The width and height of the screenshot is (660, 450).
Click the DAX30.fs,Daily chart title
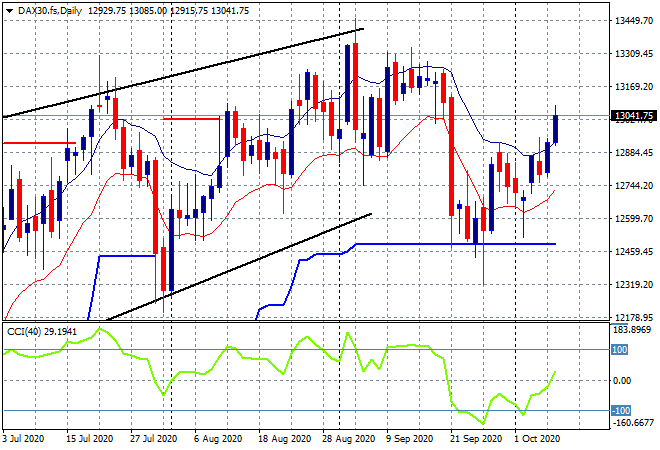(50, 11)
